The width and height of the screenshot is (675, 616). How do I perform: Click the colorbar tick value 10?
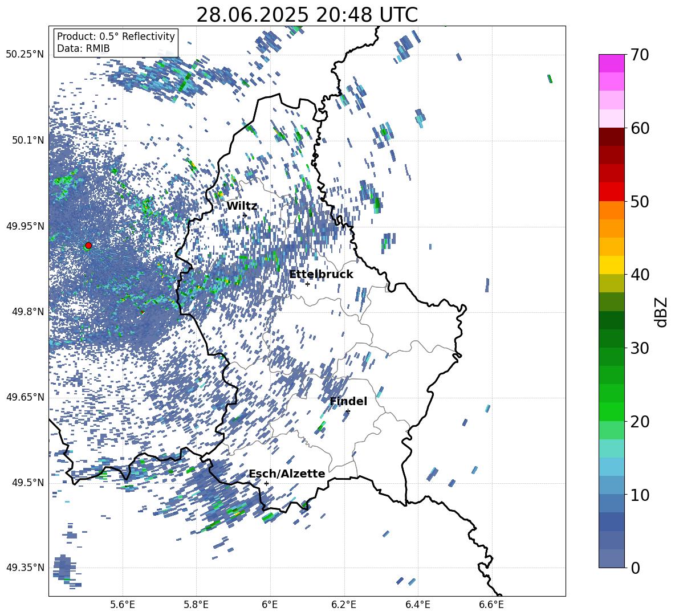(640, 495)
